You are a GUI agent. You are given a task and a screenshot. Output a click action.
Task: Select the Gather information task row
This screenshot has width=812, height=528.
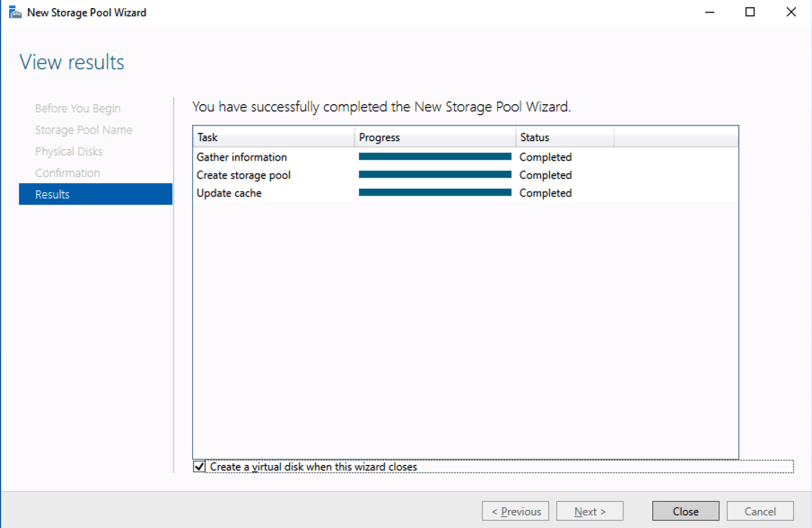(242, 157)
